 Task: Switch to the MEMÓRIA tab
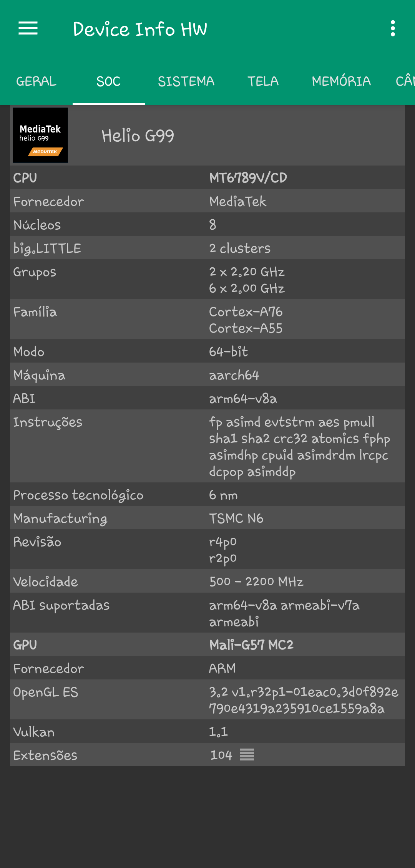341,81
